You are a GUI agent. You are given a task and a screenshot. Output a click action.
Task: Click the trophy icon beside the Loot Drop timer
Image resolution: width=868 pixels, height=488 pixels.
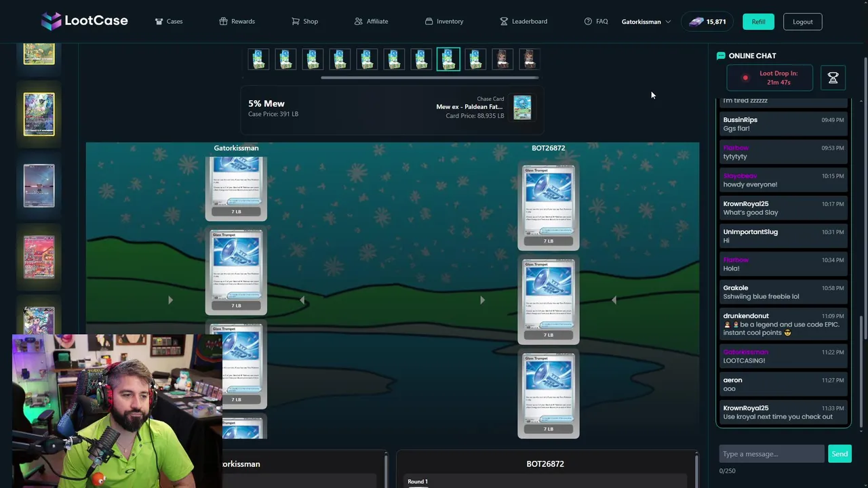click(833, 78)
